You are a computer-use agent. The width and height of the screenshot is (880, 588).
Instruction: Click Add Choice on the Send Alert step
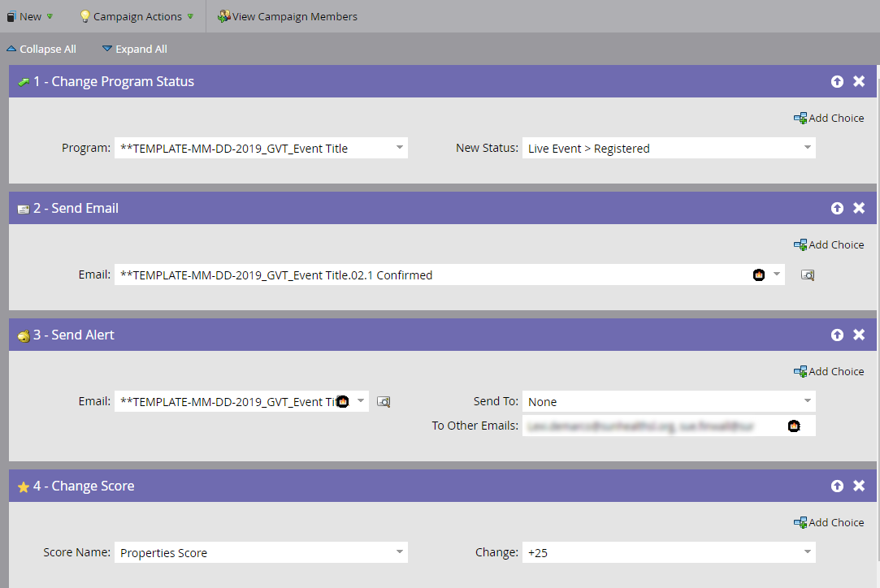(x=829, y=371)
